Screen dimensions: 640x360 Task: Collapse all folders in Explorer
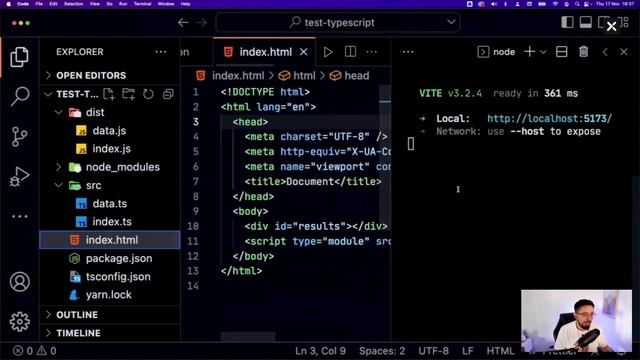click(x=168, y=94)
